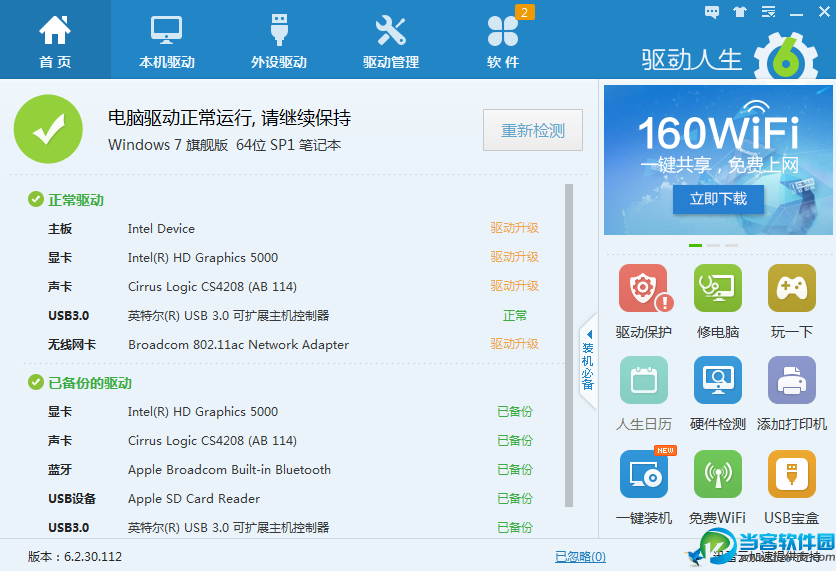The image size is (836, 571).
Task: Switch to the 本机驱动 tab
Action: coord(166,40)
